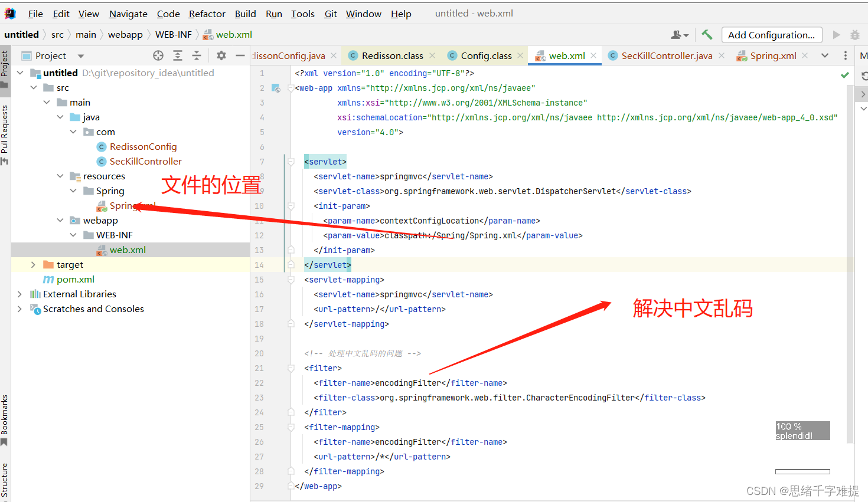
Task: Click the Run arrow icon in toolbar
Action: click(x=836, y=35)
